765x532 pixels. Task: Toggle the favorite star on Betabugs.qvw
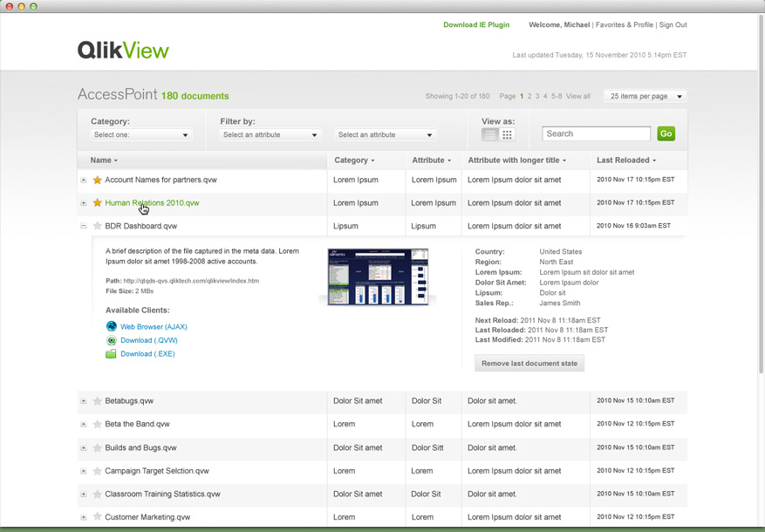point(96,401)
